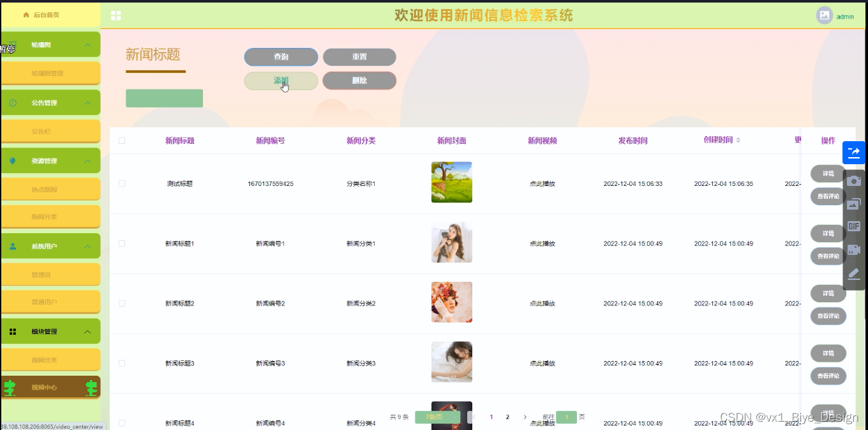This screenshot has width=868, height=430.
Task: Click 详情 for row 新闻标题2
Action: [828, 293]
